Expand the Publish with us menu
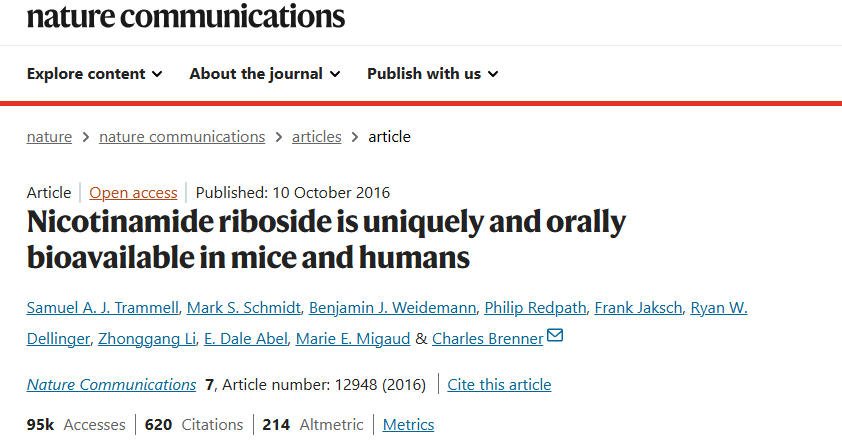 pos(433,74)
